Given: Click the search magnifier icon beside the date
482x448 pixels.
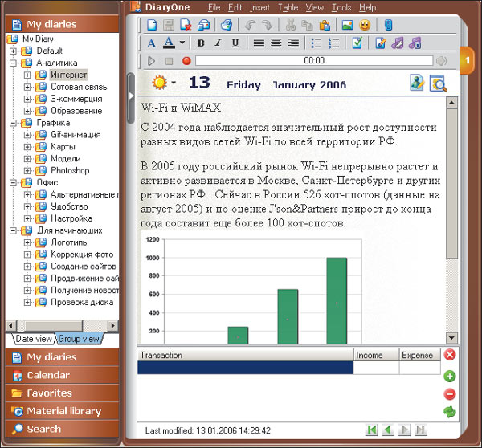Looking at the screenshot, I should [x=438, y=83].
